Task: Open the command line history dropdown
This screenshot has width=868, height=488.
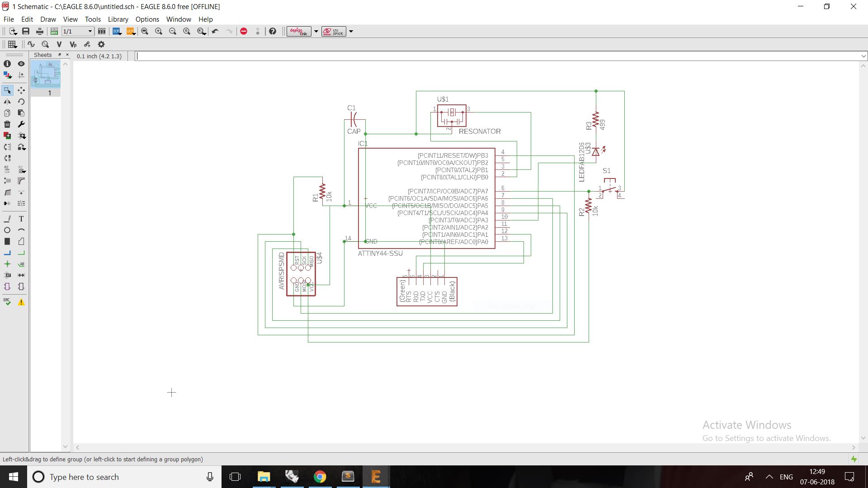Action: click(863, 56)
